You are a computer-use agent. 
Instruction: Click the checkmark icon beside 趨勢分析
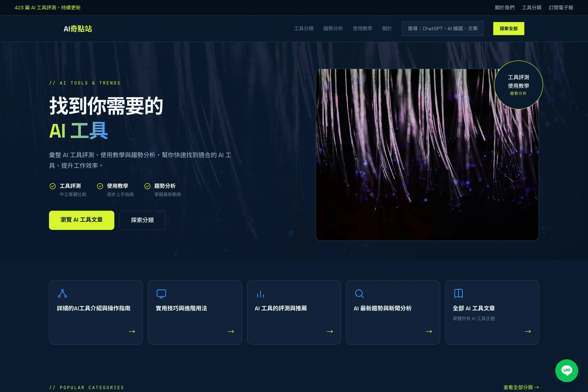pyautogui.click(x=147, y=186)
